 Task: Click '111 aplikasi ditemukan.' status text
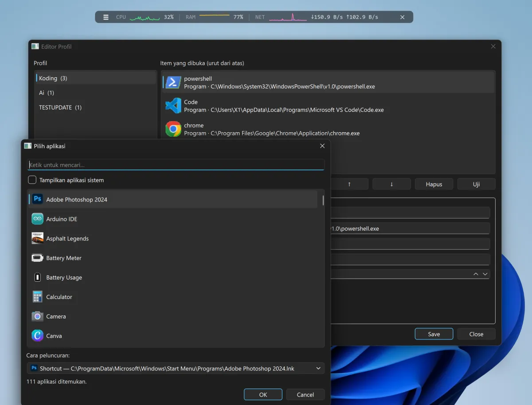(57, 381)
